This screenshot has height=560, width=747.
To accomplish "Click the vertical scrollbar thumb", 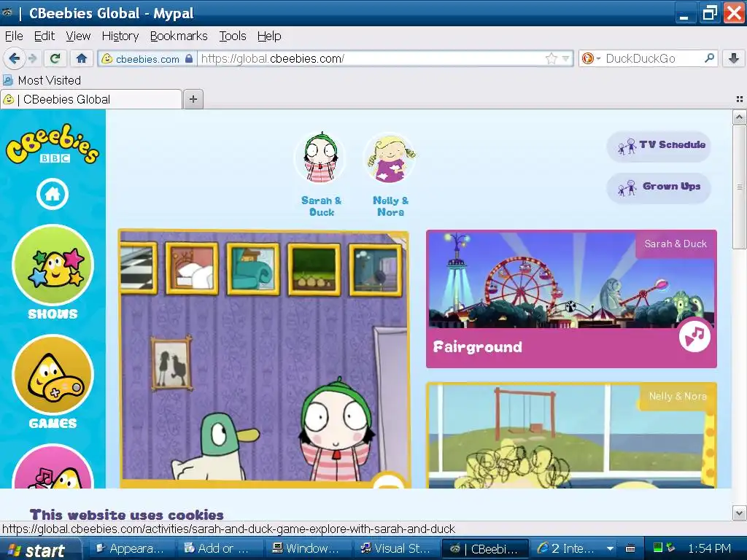I will coord(739,186).
